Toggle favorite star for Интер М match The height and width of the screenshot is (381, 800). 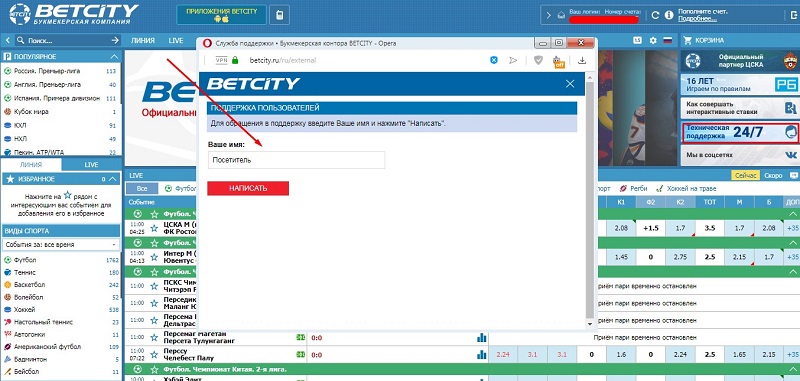point(154,256)
